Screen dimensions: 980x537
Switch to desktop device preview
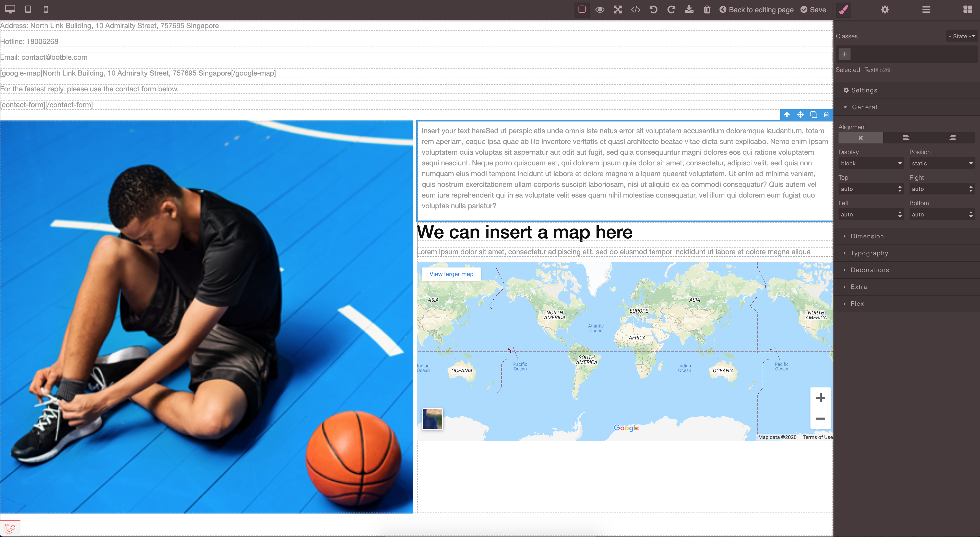tap(10, 9)
